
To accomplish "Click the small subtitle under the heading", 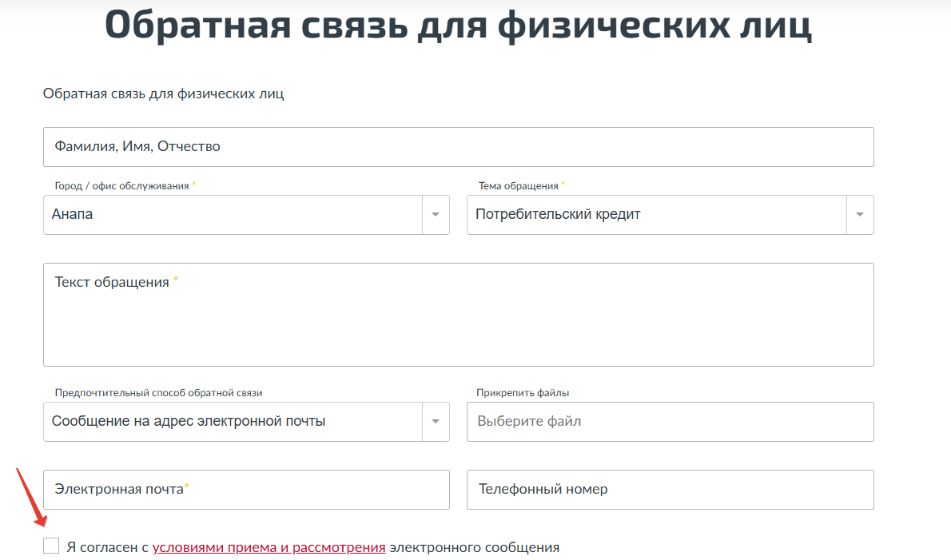I will click(164, 94).
